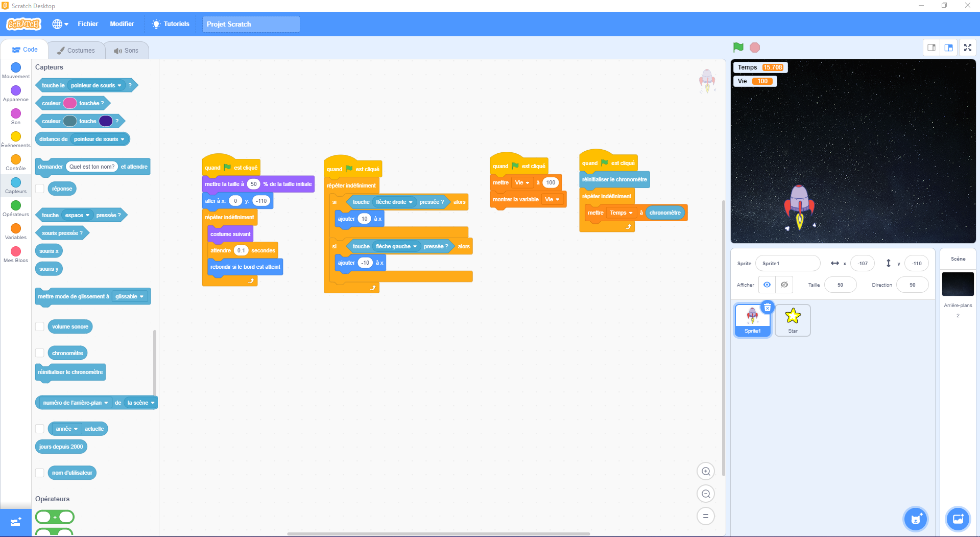Viewport: 980px width, 537px height.
Task: Select the Opérateurs block category
Action: 16,208
